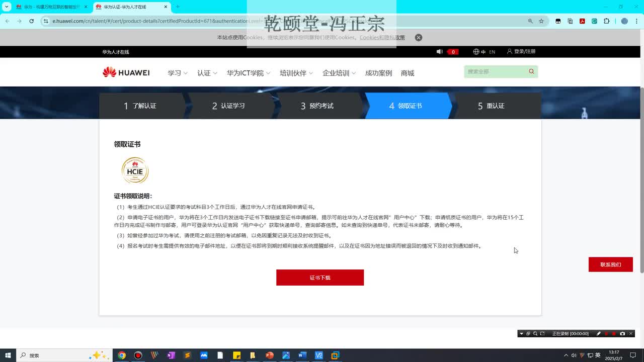Click the recorder region-select rectangle icon
Viewport: 644px width, 362px height.
pyautogui.click(x=542, y=333)
